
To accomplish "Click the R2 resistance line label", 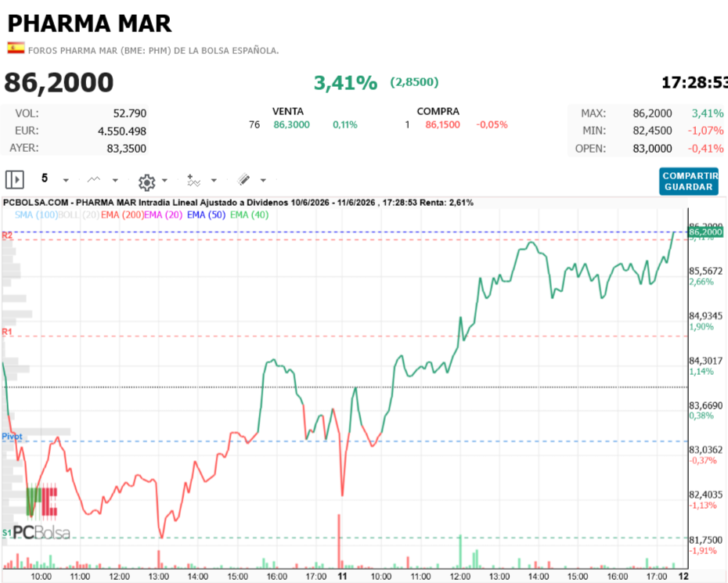I will 7,236.
